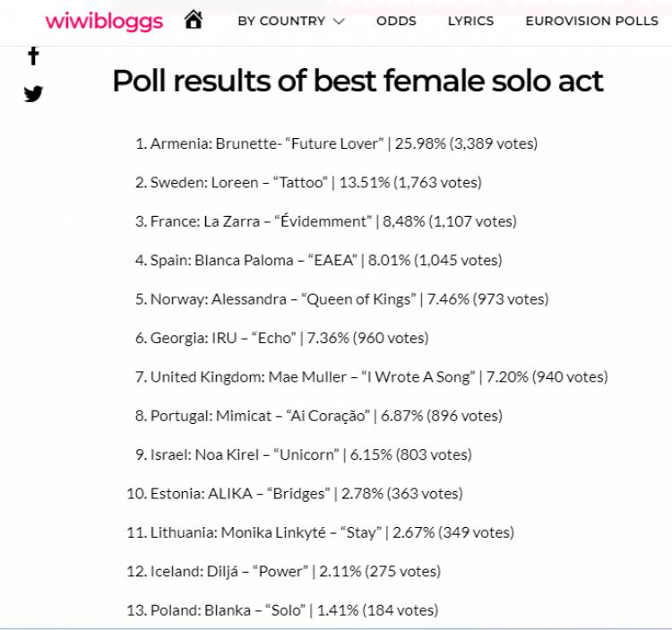The width and height of the screenshot is (672, 630).
Task: Open the LYRICS navigation item
Action: pos(470,21)
